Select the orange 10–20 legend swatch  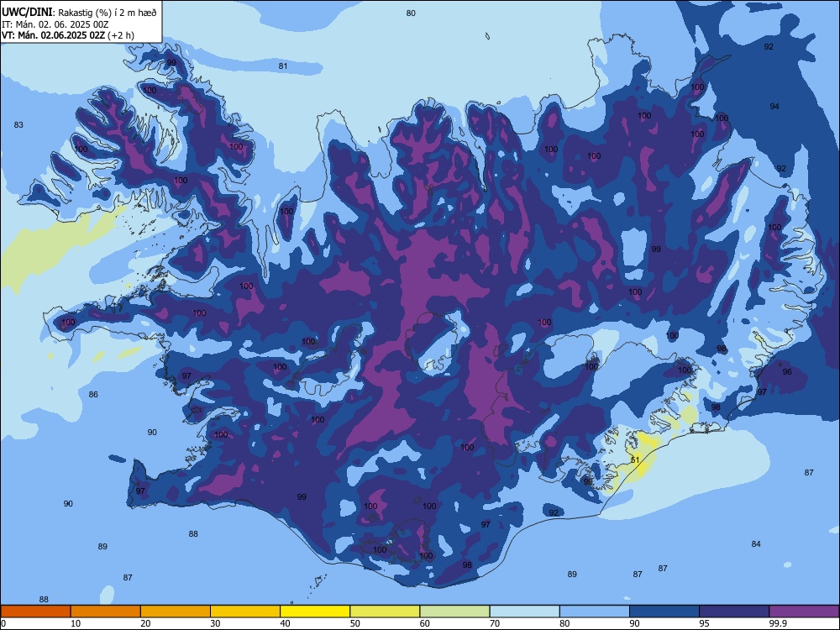[106, 612]
